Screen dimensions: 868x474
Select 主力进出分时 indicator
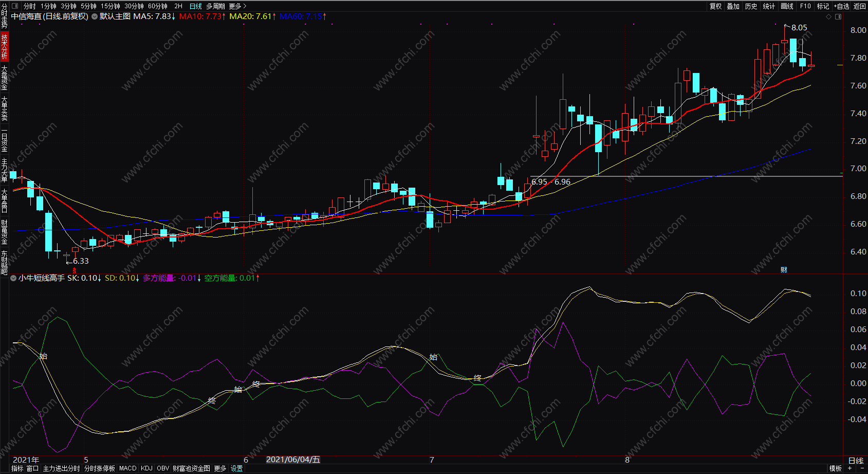point(62,468)
